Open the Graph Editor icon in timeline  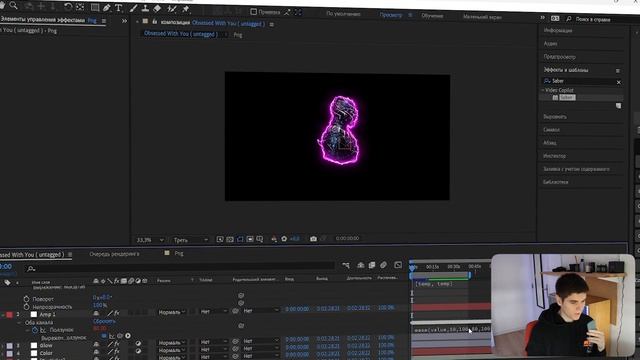point(398,265)
